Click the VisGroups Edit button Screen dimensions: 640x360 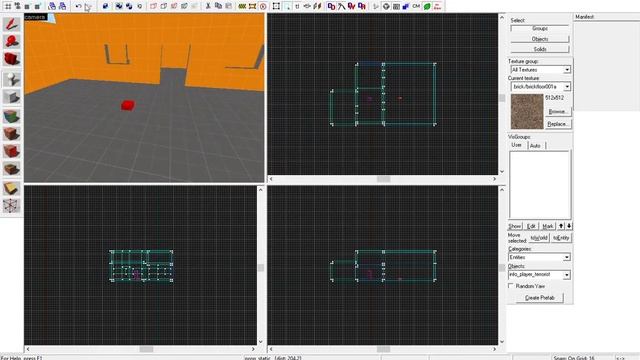pos(531,226)
